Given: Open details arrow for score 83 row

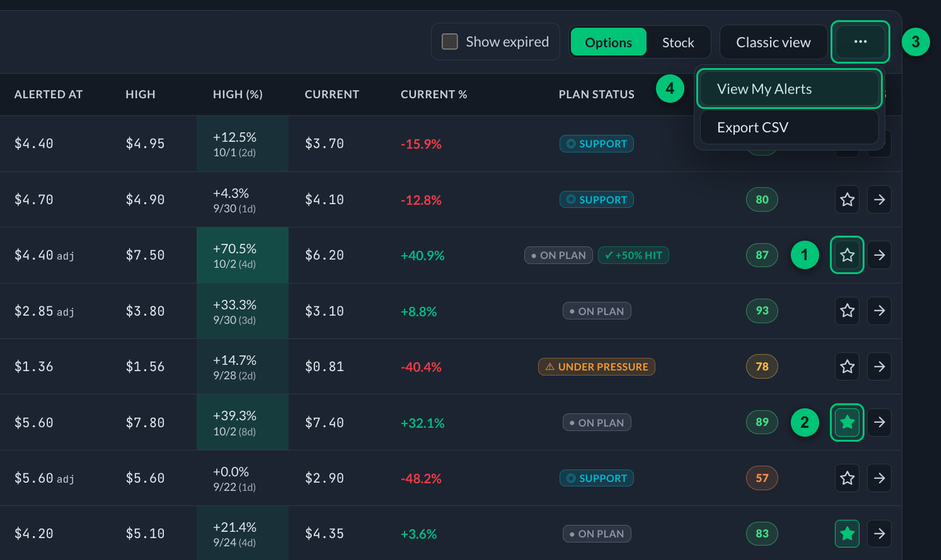Looking at the screenshot, I should pos(879,534).
